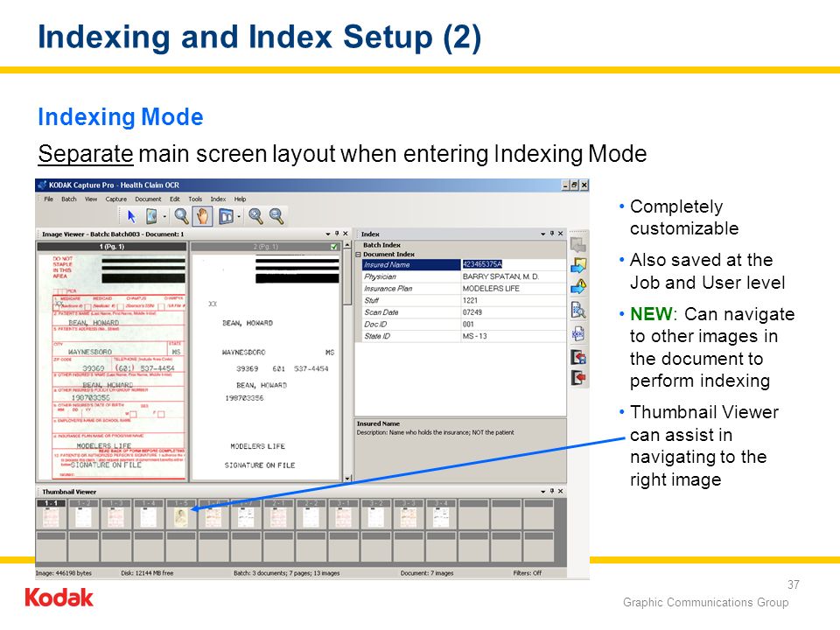Screen dimensions: 840x630
Task: Pin the Index panel
Action: 552,234
